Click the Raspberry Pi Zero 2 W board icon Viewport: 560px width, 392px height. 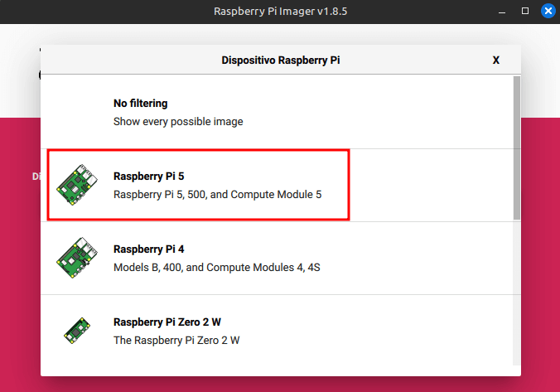77,331
